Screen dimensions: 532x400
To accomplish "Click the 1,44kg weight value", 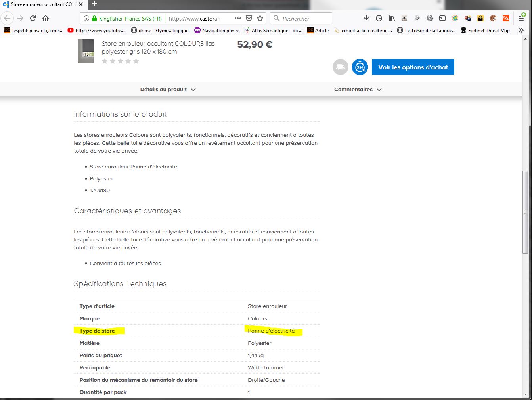I will coord(256,356).
